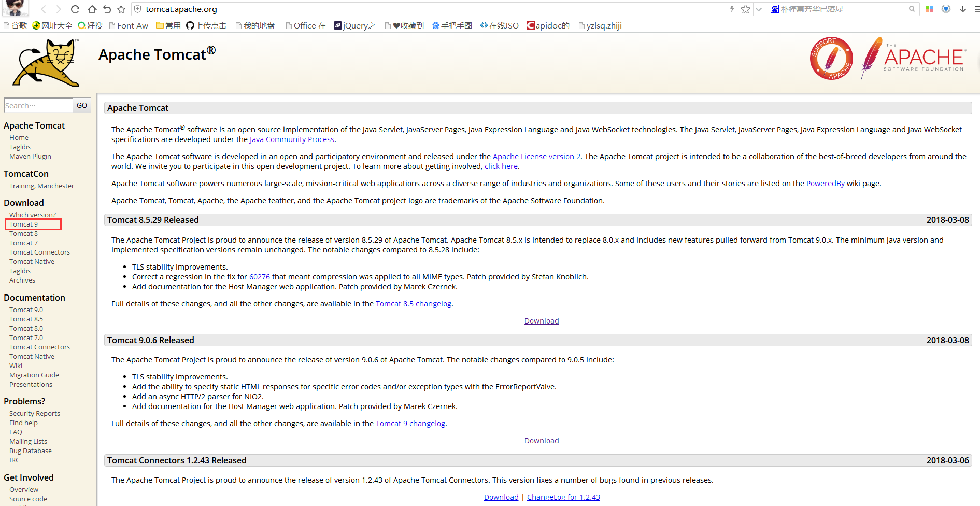The image size is (980, 506).
Task: Follow the Apache License version 2 link
Action: (x=536, y=157)
